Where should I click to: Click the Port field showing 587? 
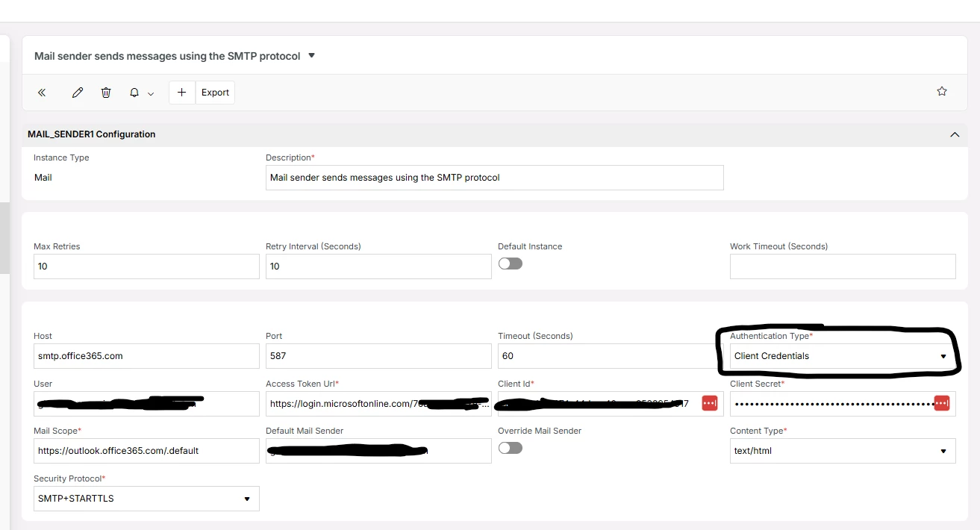[378, 356]
